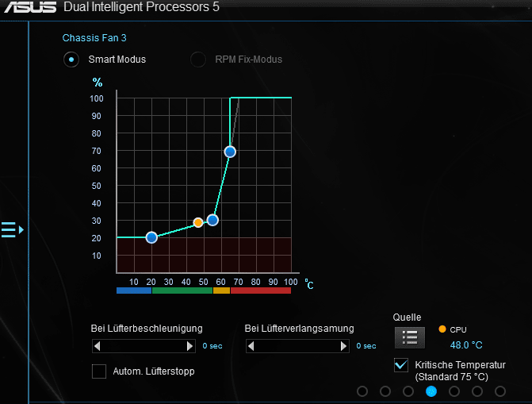532x404 pixels.
Task: Click the orange CPU source indicator
Action: pos(442,329)
